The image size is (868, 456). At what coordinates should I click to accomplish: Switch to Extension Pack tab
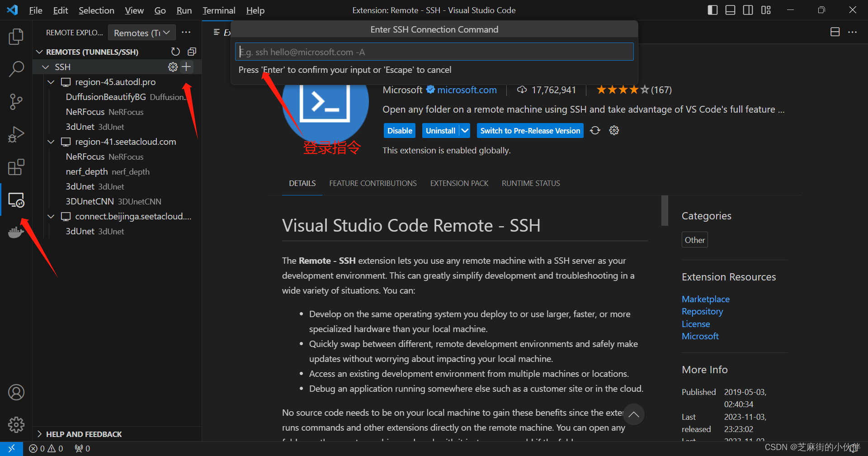(x=459, y=183)
